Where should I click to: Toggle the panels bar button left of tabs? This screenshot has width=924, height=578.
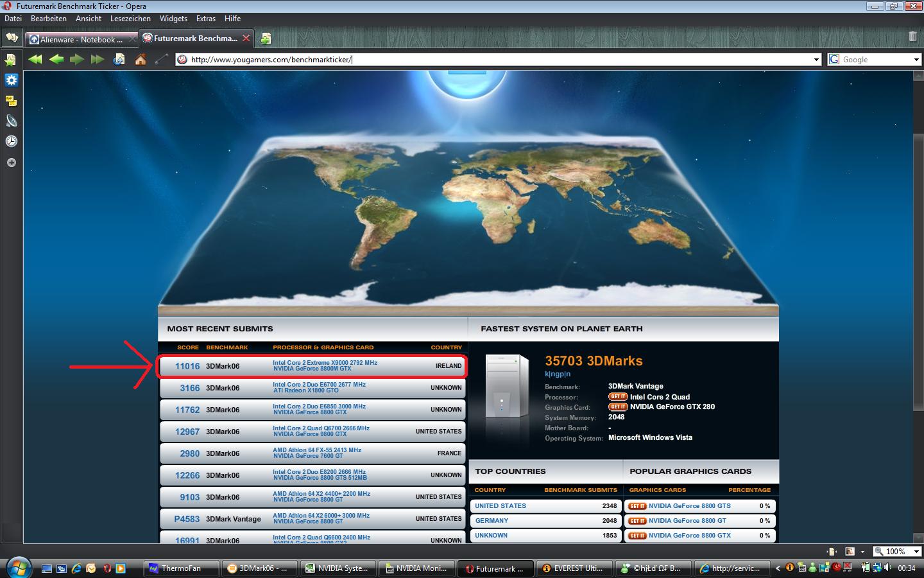(12, 38)
